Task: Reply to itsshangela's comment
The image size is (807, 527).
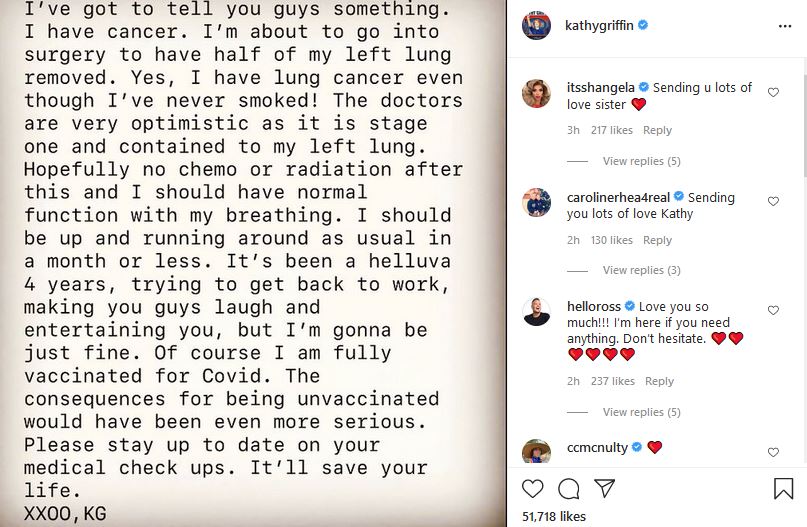Action: coord(657,130)
